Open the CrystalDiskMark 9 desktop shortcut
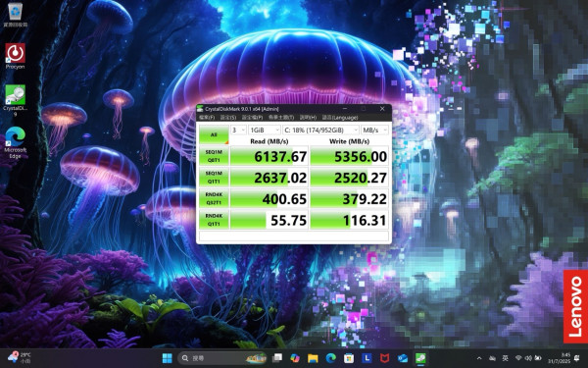This screenshot has width=588, height=368. coord(15,100)
